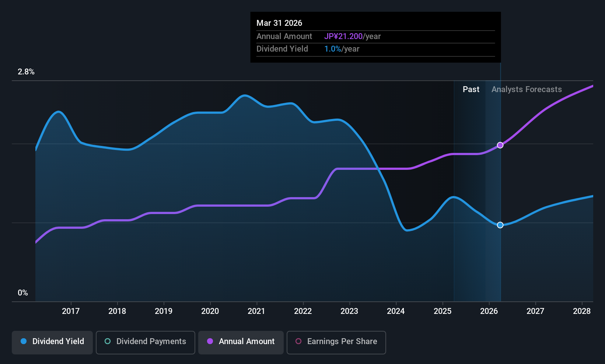
Task: Show the Earnings Per Share series label
Action: tap(342, 342)
